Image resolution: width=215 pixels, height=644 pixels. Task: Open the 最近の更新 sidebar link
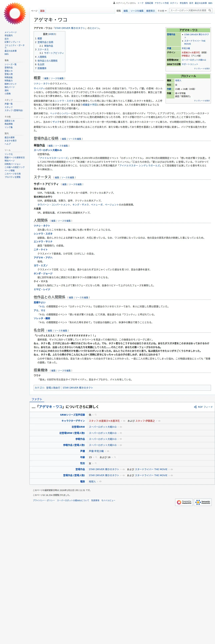click(10, 137)
